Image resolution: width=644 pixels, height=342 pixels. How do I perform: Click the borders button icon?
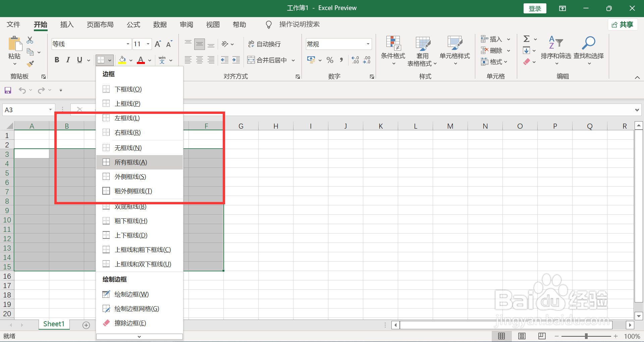tap(101, 60)
